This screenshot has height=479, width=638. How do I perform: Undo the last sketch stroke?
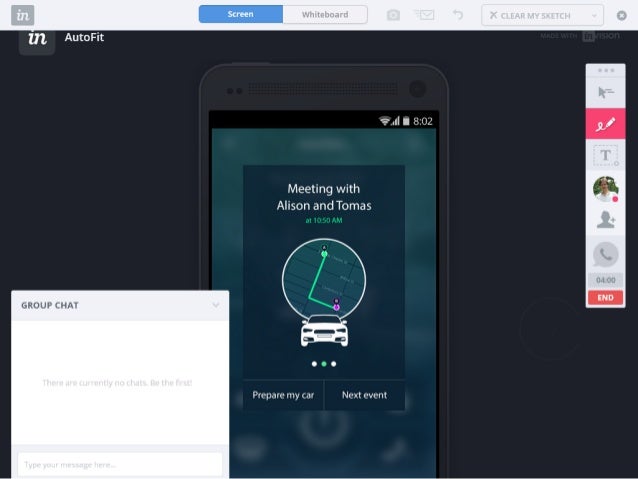[x=458, y=15]
